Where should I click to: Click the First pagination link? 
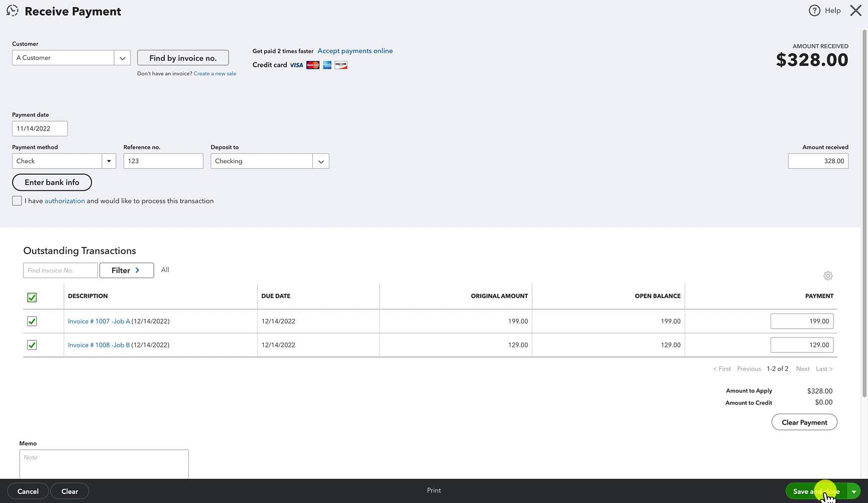pyautogui.click(x=722, y=369)
